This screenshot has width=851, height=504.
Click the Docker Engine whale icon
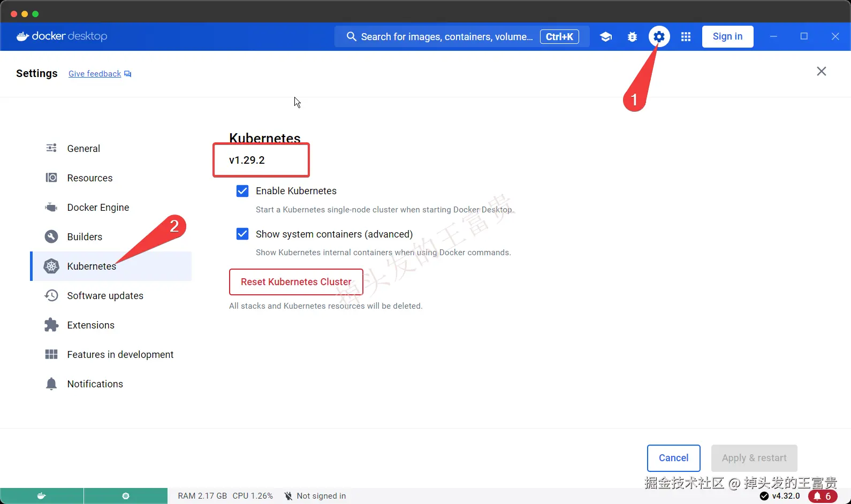click(51, 207)
